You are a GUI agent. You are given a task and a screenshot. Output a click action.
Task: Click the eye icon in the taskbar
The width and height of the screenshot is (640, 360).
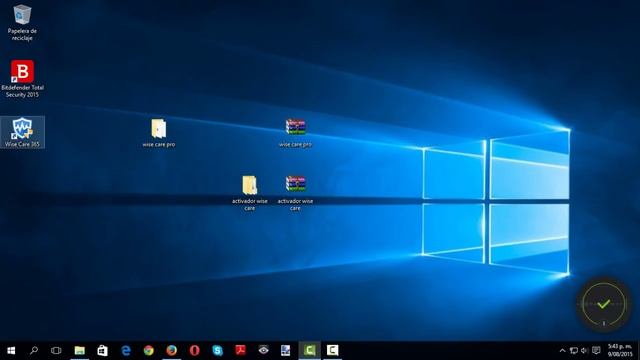tap(264, 351)
